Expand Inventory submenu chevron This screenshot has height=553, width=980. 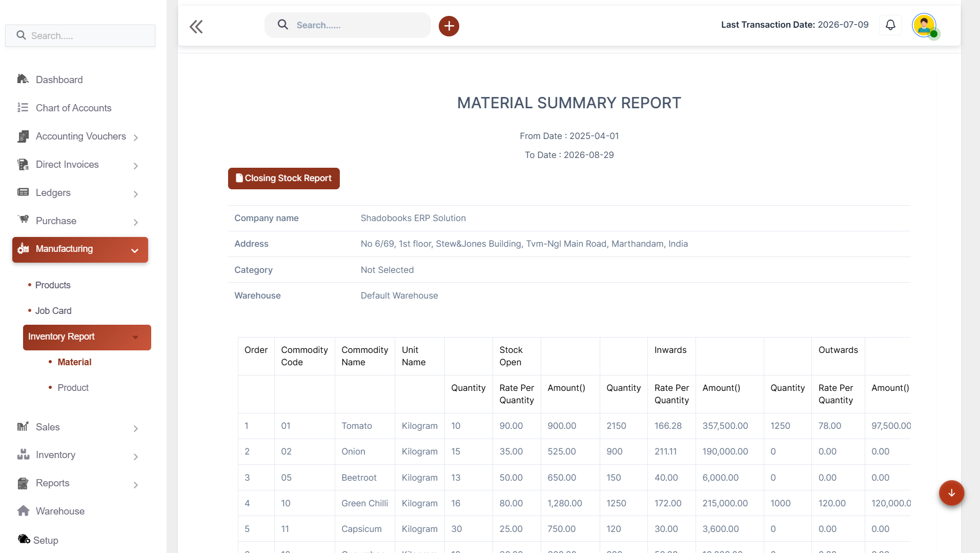point(136,457)
